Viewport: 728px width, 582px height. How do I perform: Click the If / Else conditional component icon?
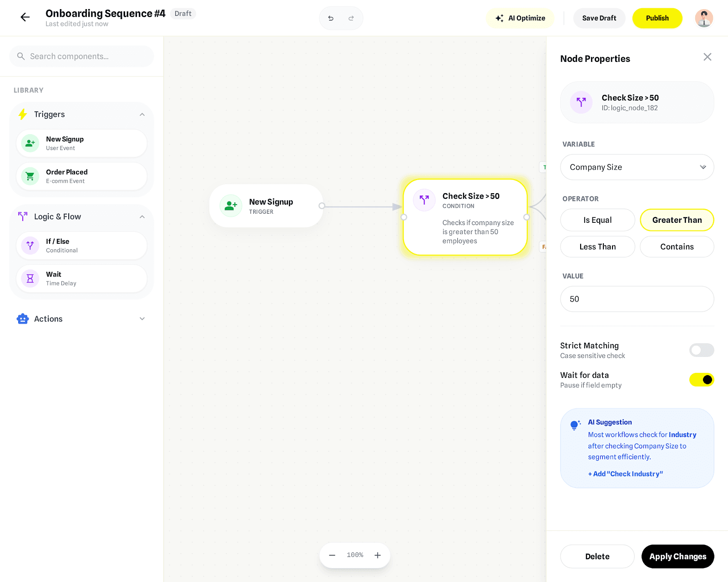click(x=30, y=245)
